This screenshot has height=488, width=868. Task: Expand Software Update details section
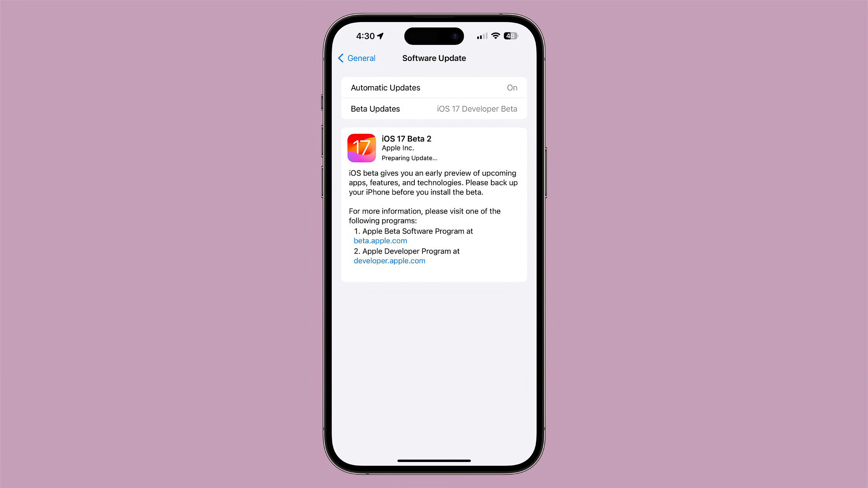[434, 147]
